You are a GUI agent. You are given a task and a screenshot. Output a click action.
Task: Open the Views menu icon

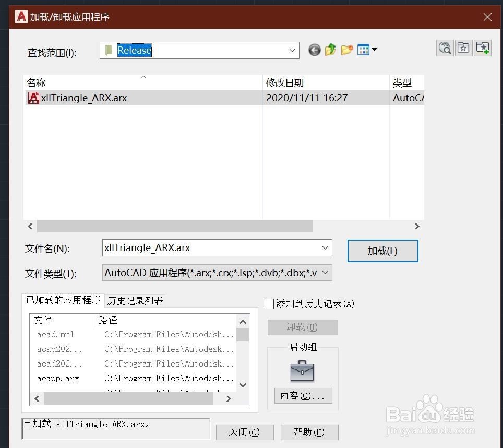[x=367, y=50]
